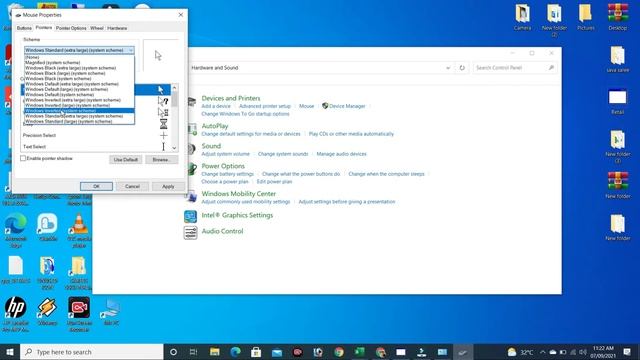Select the Precision Select crosshair icon
This screenshot has width=640, height=360.
[x=163, y=135]
